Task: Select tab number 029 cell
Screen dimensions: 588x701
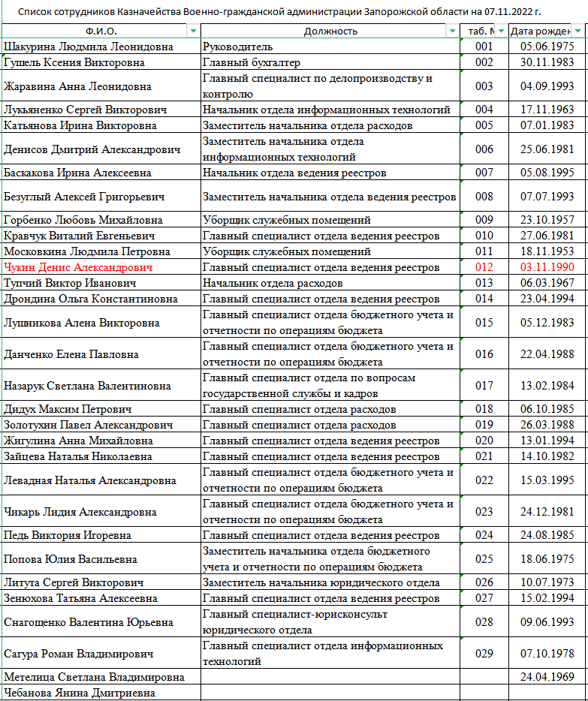Action: coord(484,653)
